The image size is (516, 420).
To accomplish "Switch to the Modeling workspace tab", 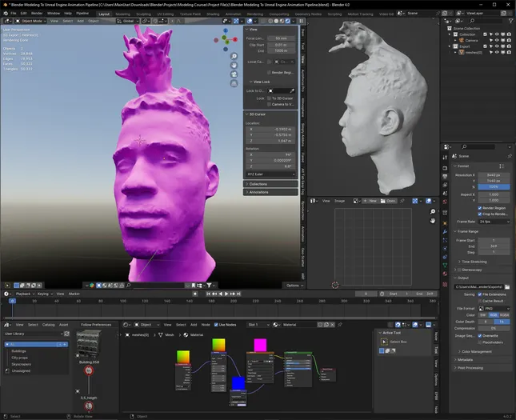I will click(x=122, y=14).
